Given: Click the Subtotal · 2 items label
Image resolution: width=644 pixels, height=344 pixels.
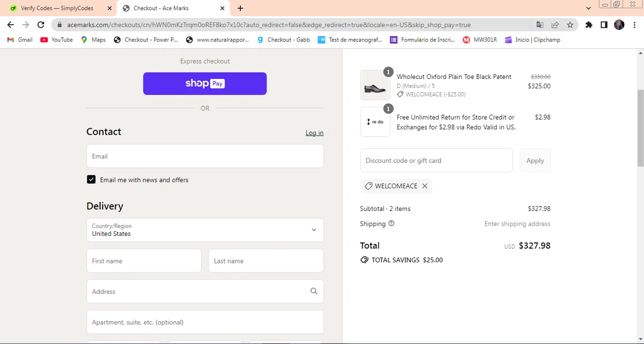Looking at the screenshot, I should (x=385, y=209).
